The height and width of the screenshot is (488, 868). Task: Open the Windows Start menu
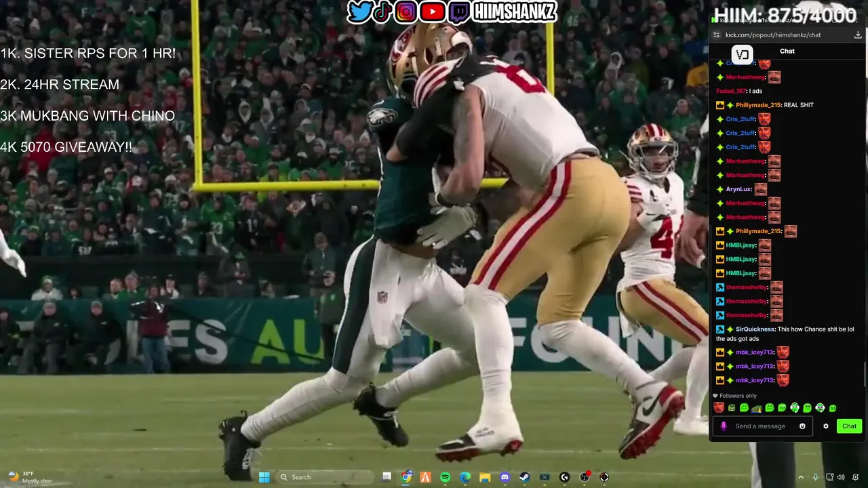pos(264,477)
